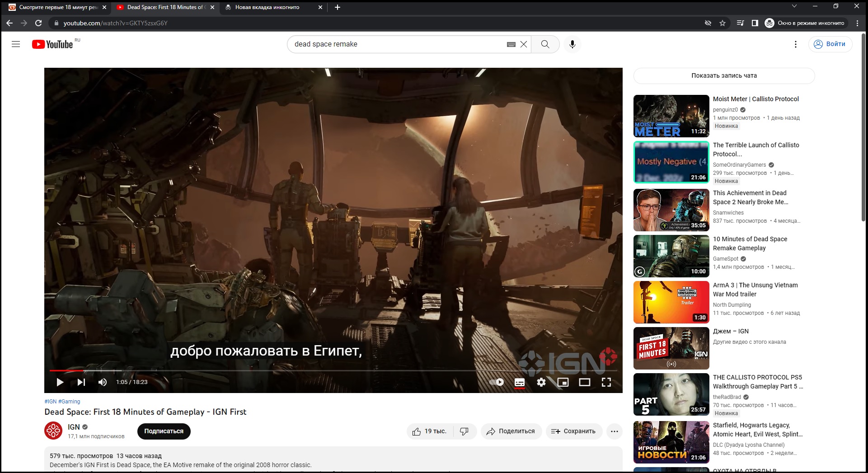868x473 pixels.
Task: Share the video via Поделиться
Action: coord(511,431)
